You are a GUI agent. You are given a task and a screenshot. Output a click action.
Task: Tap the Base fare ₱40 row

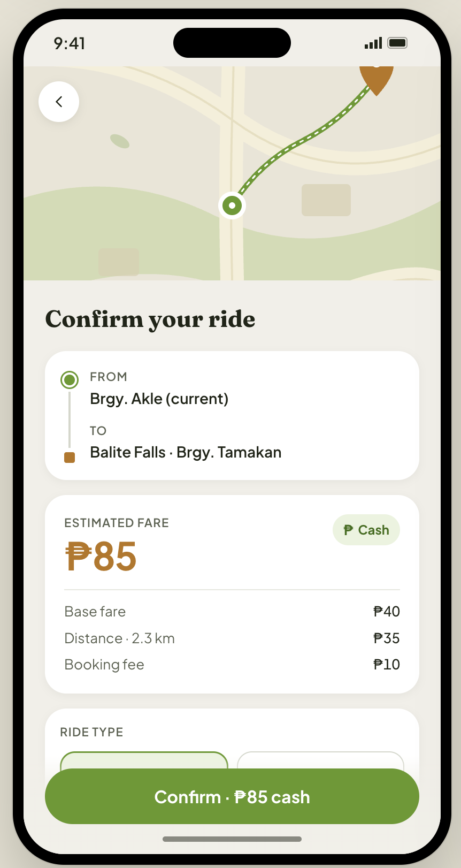[x=232, y=612]
